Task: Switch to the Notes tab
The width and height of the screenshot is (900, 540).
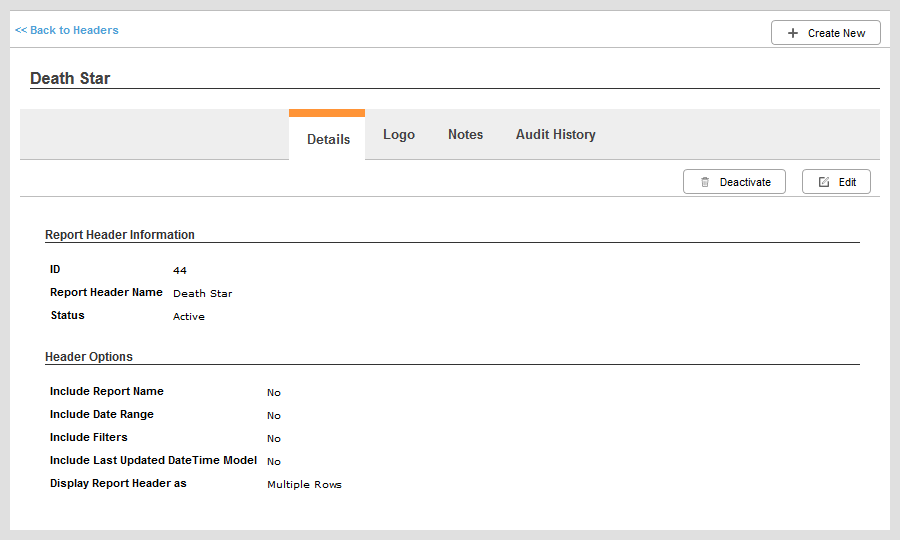Action: 465,134
